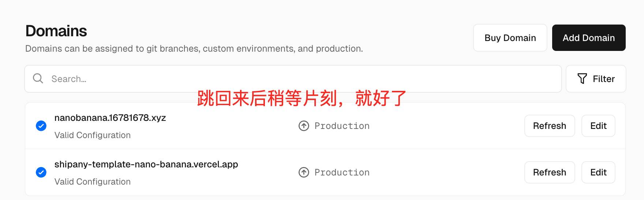The height and width of the screenshot is (200, 644).
Task: Open the Filter options
Action: (596, 79)
